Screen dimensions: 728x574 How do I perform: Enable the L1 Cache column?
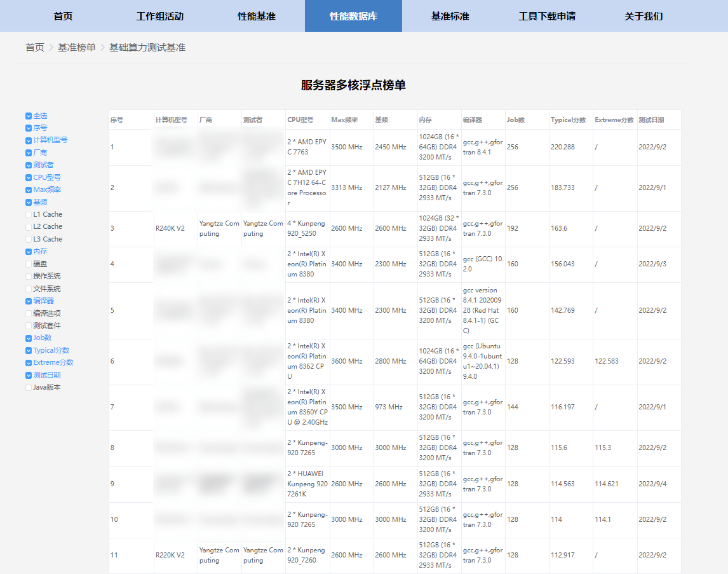pyautogui.click(x=29, y=215)
